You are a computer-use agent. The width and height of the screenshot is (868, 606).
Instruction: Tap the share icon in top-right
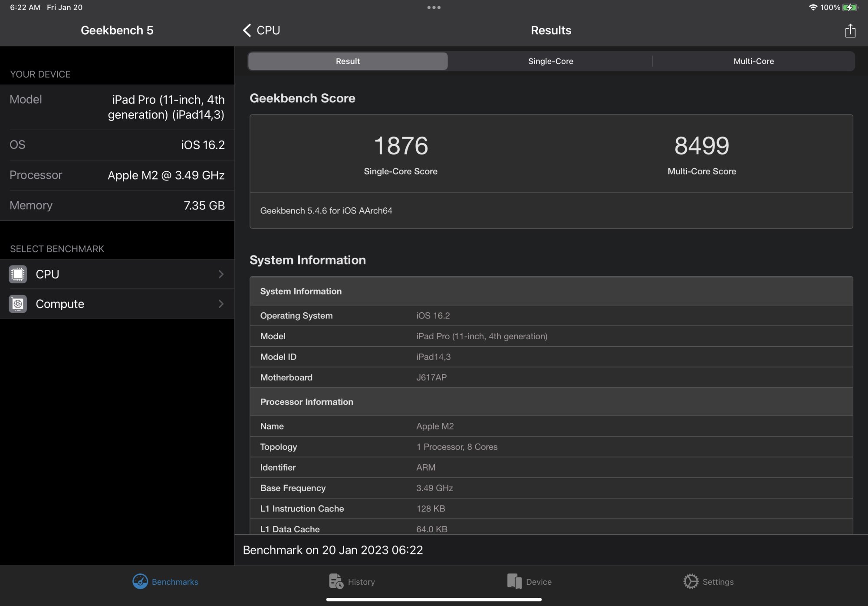(850, 31)
